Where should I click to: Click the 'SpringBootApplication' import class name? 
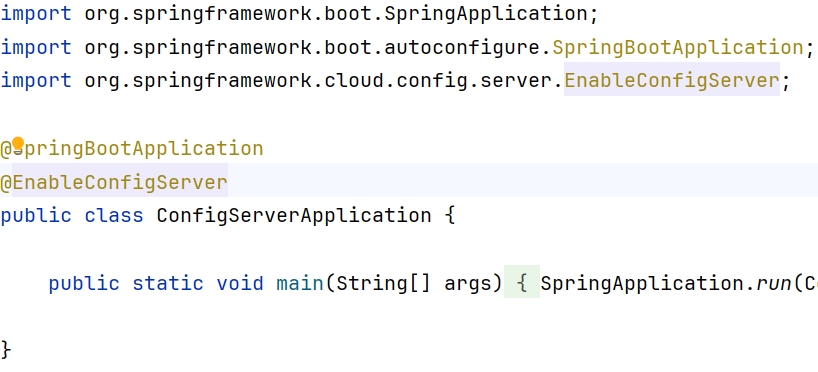[x=678, y=47]
